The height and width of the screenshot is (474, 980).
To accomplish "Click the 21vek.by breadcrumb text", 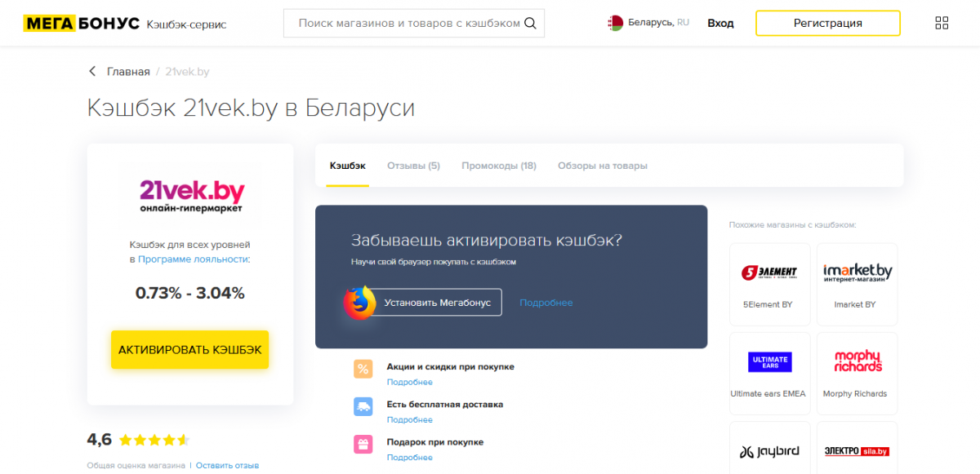I will 187,72.
